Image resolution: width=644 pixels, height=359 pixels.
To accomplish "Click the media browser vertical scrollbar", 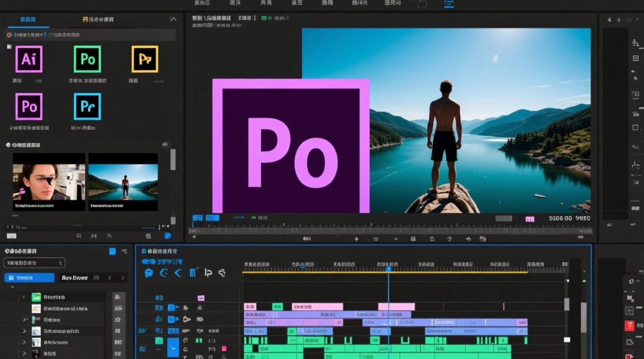I will coord(173,159).
